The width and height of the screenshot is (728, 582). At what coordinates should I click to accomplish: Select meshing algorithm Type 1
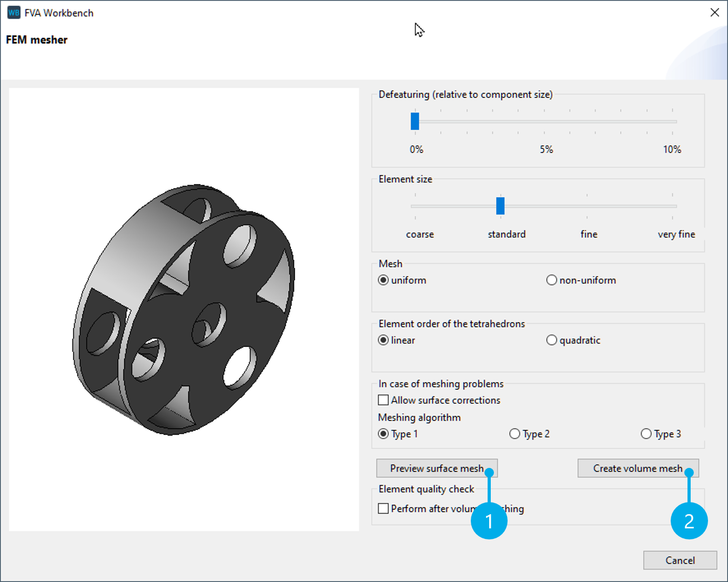click(384, 434)
